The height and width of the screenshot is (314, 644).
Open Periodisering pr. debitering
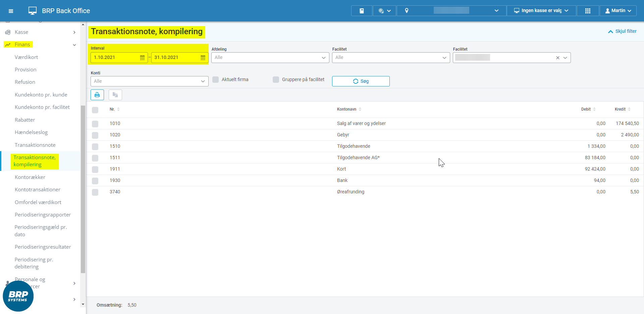tap(34, 263)
